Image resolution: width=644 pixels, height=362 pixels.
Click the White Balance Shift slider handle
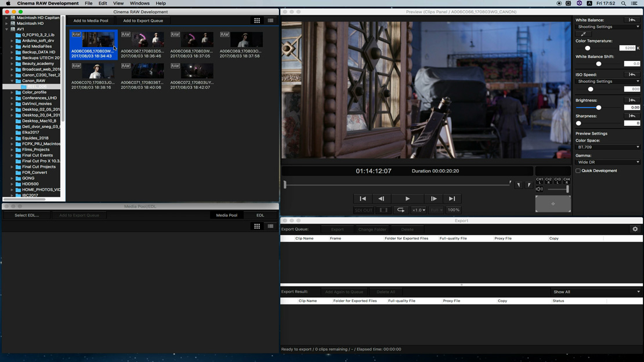pyautogui.click(x=598, y=64)
